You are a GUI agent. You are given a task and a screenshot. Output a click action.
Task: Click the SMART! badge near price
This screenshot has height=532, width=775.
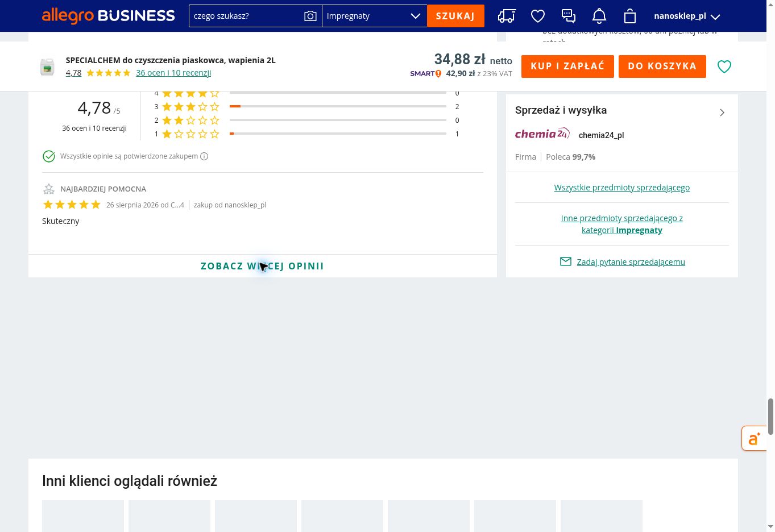tap(426, 73)
